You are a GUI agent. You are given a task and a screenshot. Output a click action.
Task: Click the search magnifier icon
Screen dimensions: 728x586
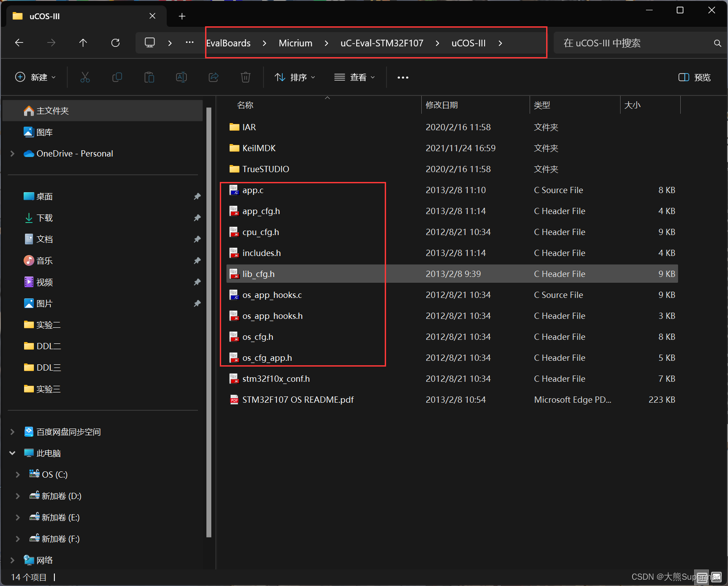pos(717,43)
